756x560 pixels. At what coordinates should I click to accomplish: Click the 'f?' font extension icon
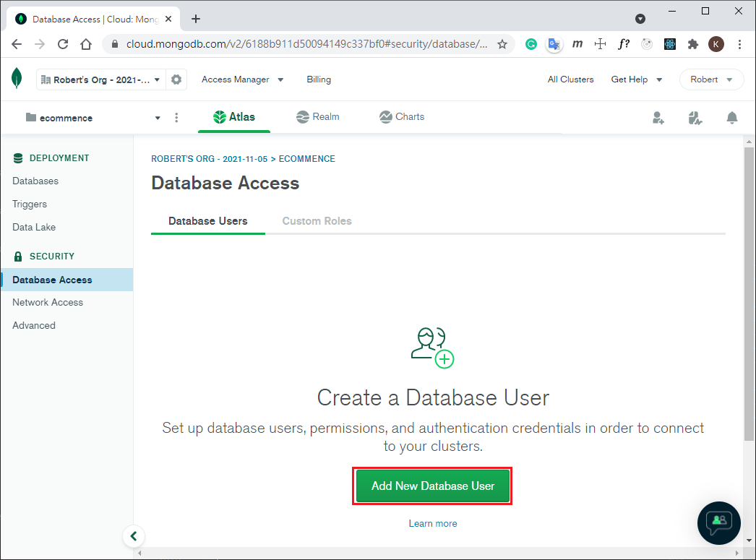point(624,44)
